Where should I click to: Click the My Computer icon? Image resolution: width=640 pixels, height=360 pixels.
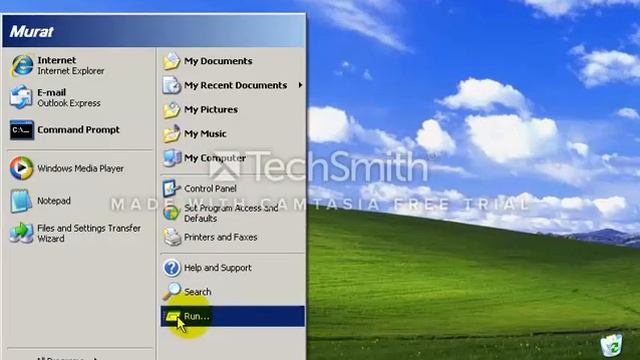coord(171,158)
